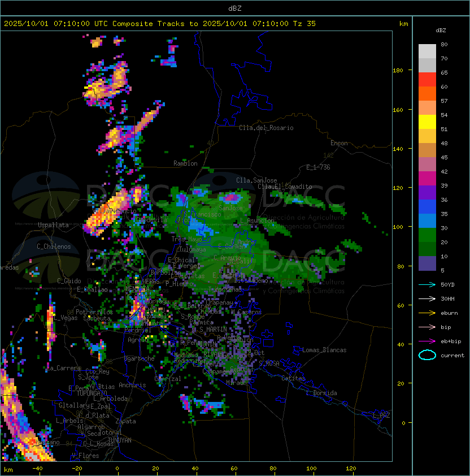Click the 'L_Asuncion' place label
470x476 pixels.
tap(257, 220)
